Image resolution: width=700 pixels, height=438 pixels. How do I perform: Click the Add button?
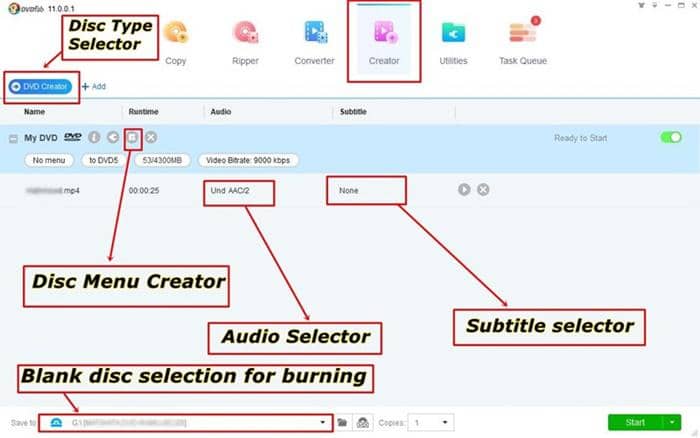[94, 86]
